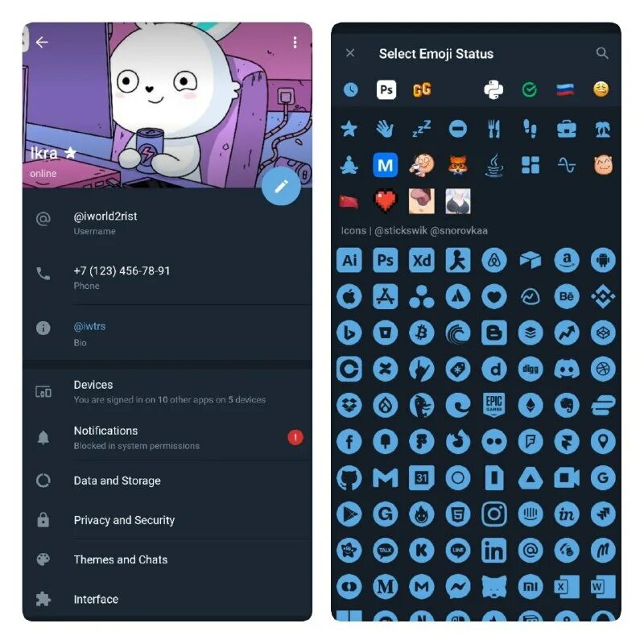Open the Devices settings
The image size is (644, 644).
(x=167, y=391)
